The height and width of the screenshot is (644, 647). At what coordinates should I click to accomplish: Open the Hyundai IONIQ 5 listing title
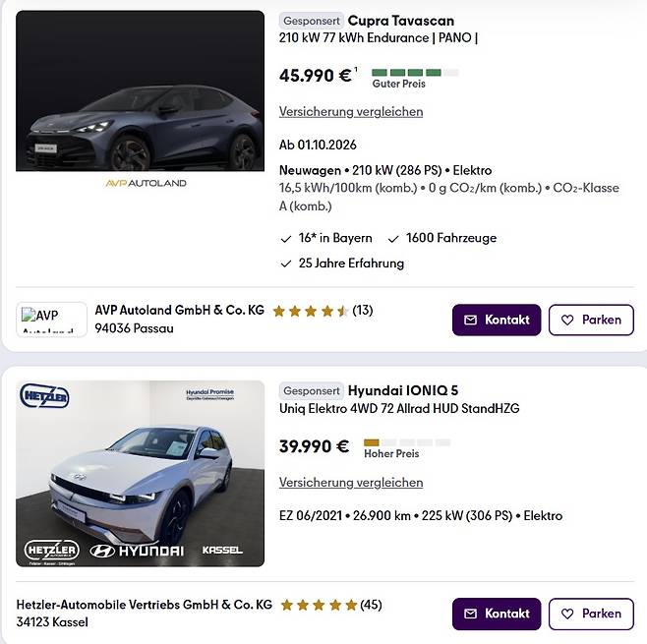(x=402, y=390)
